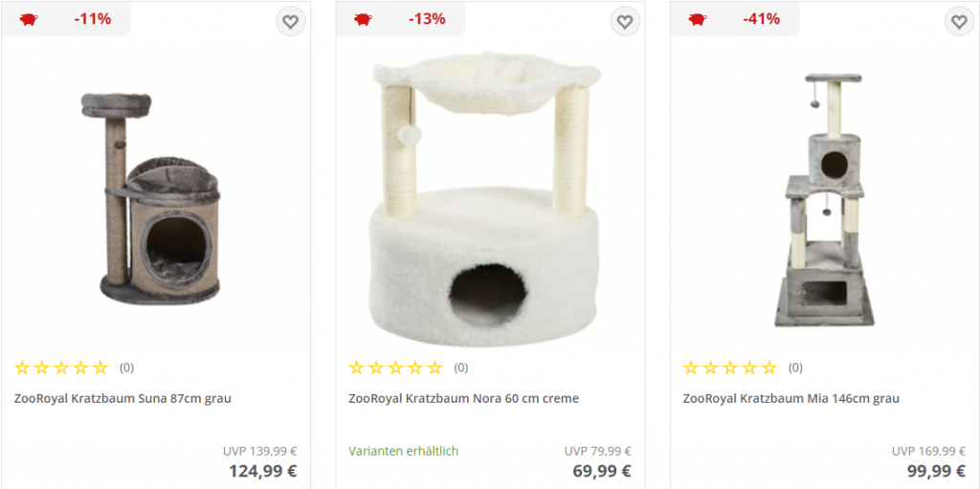Add Kratzbaum Suna to wishlist via heart icon
This screenshot has width=980, height=489.
(290, 22)
